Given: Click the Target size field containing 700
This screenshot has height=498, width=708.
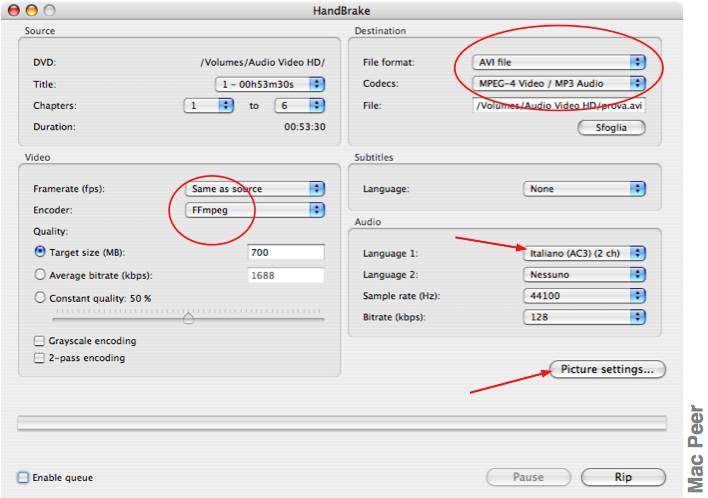Looking at the screenshot, I should [286, 252].
